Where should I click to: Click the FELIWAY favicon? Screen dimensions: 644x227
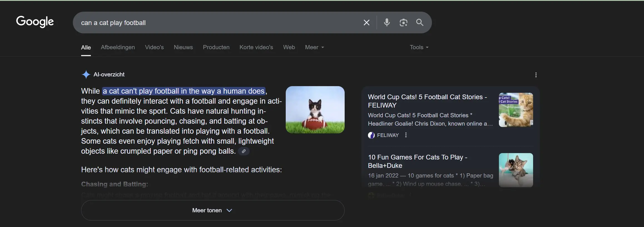point(371,135)
